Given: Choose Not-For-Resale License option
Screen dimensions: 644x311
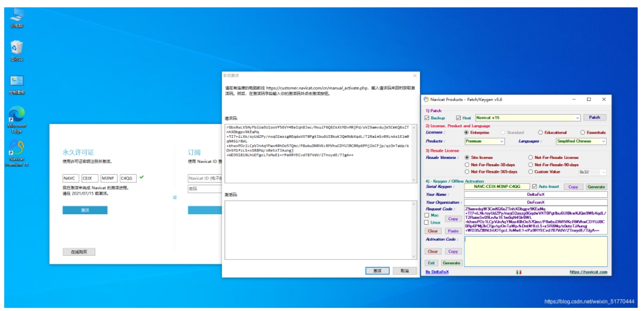Looking at the screenshot, I should [x=530, y=157].
